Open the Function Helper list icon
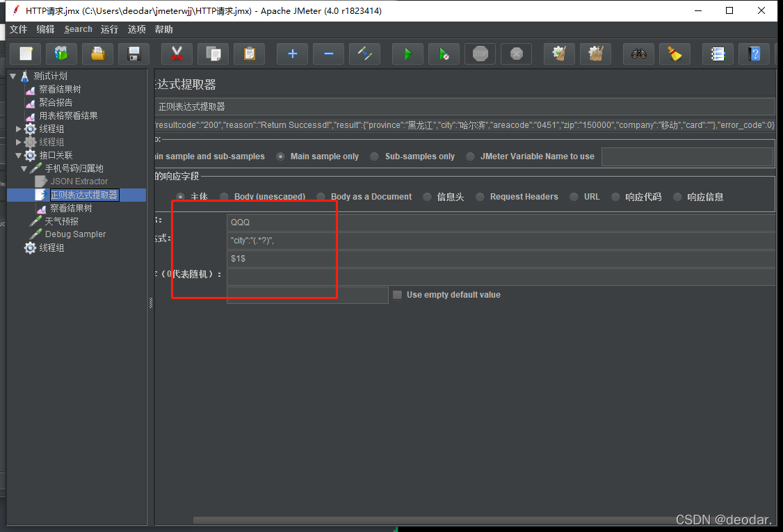The image size is (783, 532). click(x=718, y=54)
